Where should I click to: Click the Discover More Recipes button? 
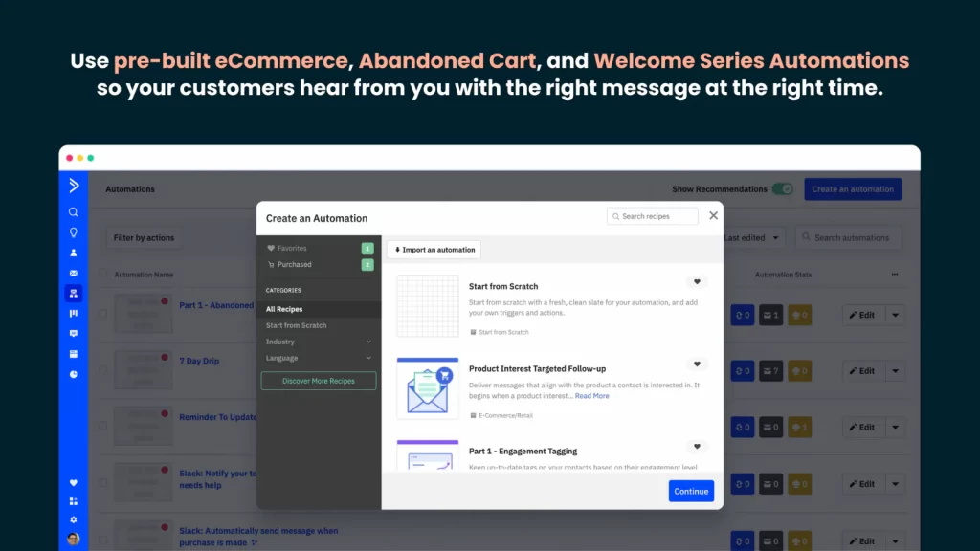click(319, 381)
